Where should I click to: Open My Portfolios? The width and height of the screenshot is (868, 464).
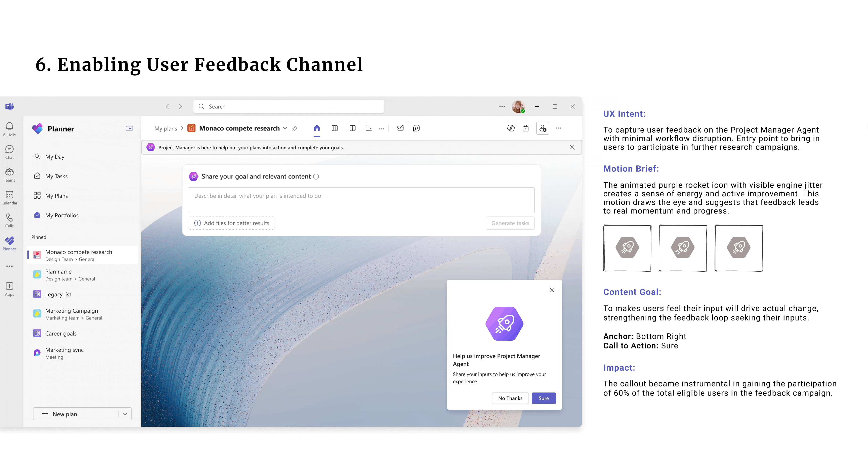[82, 215]
